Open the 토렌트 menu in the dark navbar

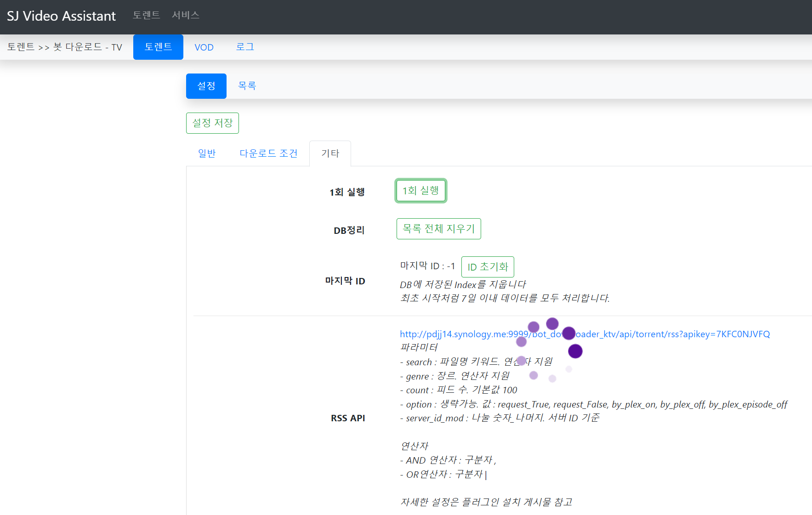click(x=146, y=15)
